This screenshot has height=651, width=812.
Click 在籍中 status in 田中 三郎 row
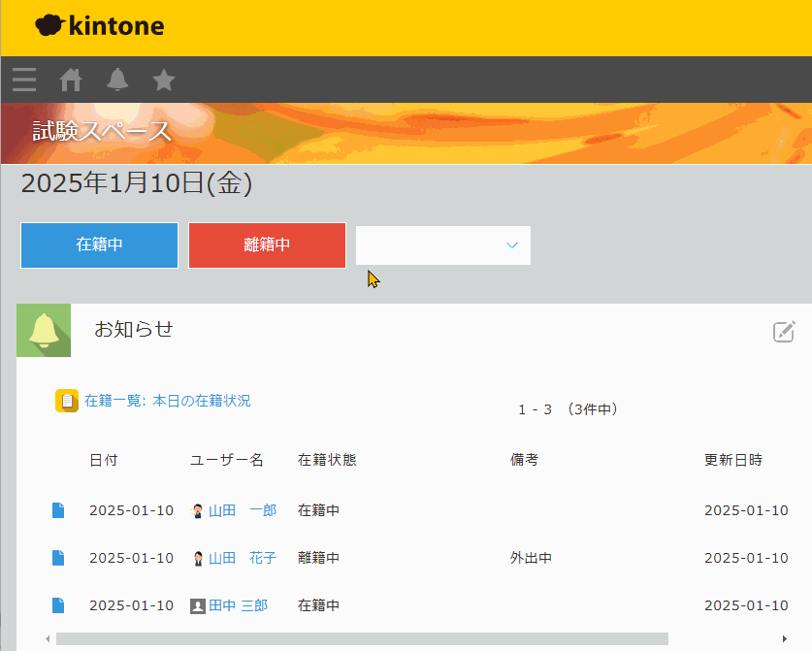click(318, 605)
